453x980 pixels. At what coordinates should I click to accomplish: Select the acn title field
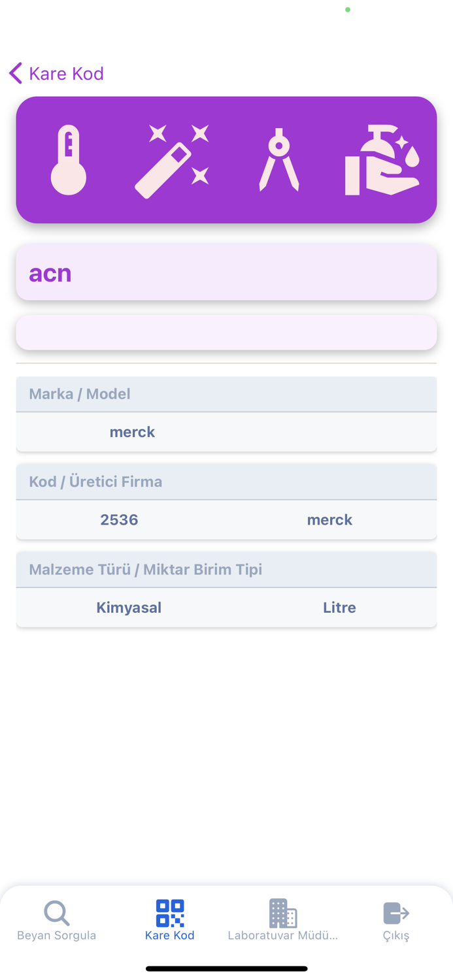[226, 272]
